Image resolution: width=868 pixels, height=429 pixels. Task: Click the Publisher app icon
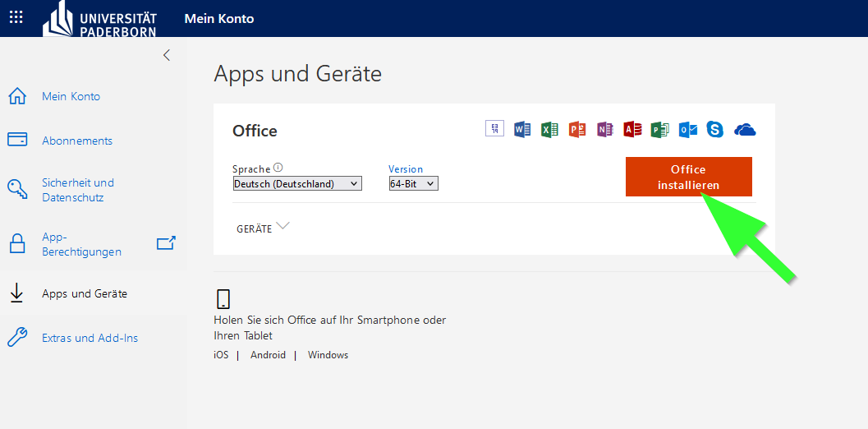pyautogui.click(x=660, y=130)
